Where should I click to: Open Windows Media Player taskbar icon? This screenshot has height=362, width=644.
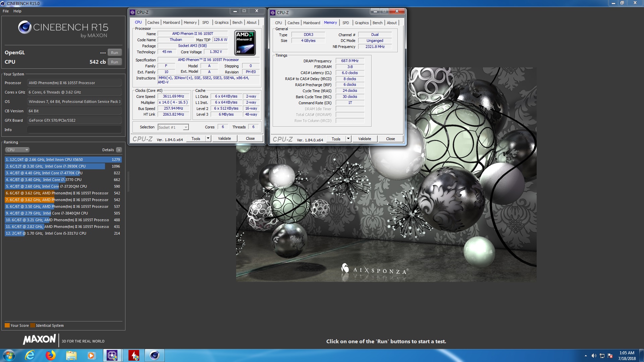(91, 355)
